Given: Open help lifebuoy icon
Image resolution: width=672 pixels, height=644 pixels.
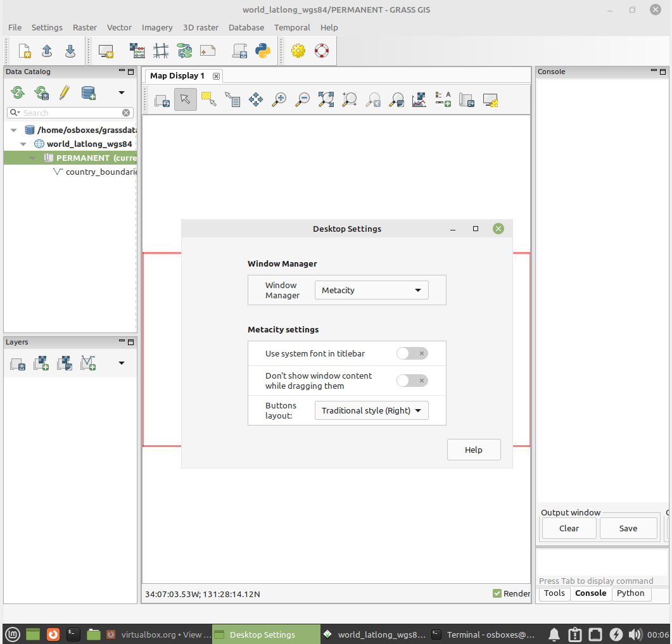Looking at the screenshot, I should click(321, 51).
